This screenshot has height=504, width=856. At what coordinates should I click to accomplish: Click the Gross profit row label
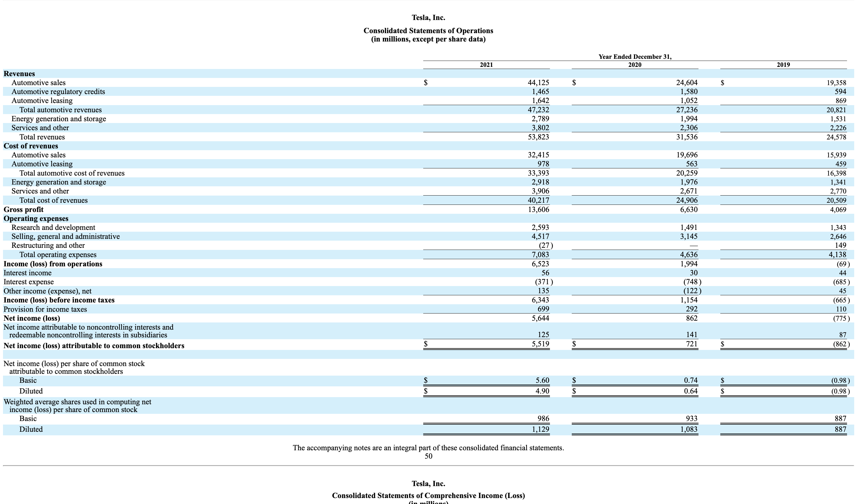tap(23, 210)
